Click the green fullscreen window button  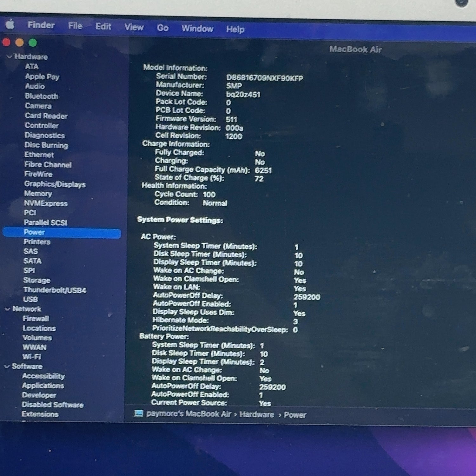point(33,43)
